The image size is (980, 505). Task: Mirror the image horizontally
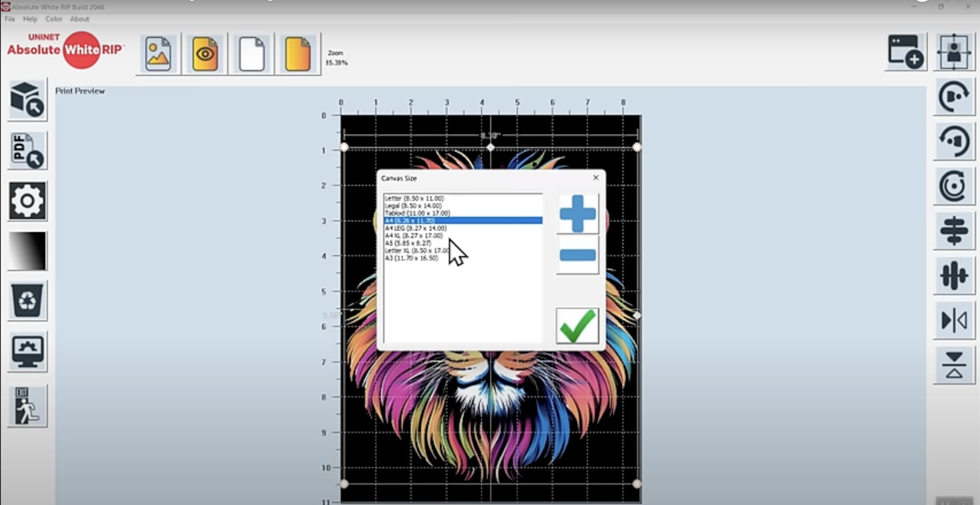click(953, 321)
